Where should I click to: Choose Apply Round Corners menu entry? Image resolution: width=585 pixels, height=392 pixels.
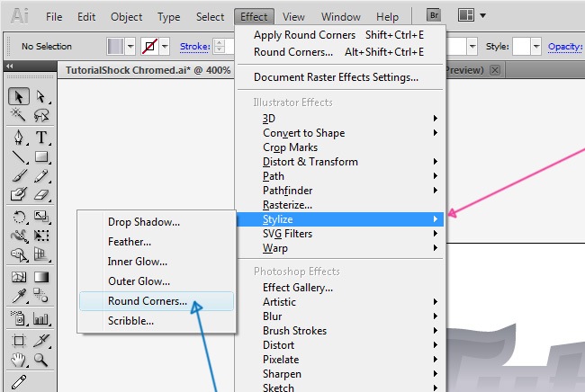click(338, 35)
